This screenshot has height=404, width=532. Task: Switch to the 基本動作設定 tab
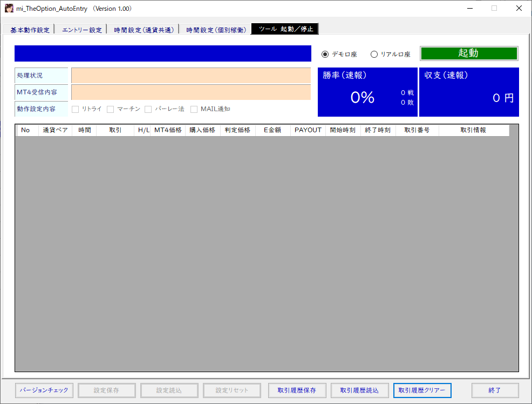click(30, 30)
